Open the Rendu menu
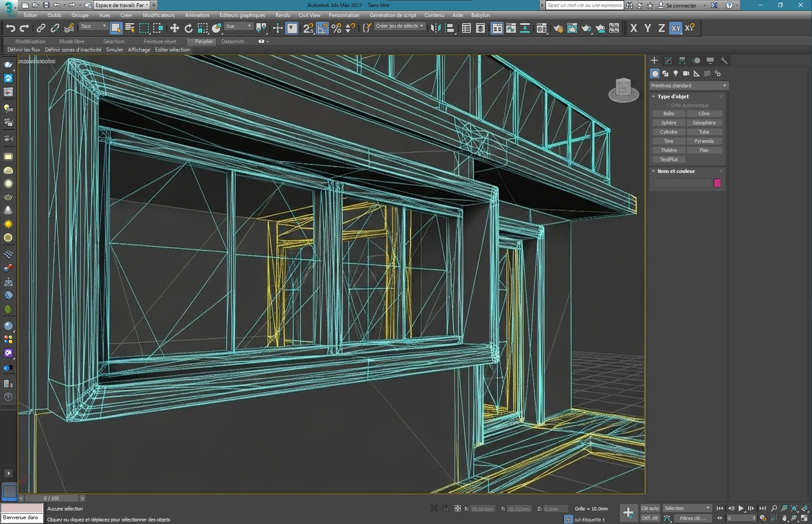The width and height of the screenshot is (812, 524). 283,15
